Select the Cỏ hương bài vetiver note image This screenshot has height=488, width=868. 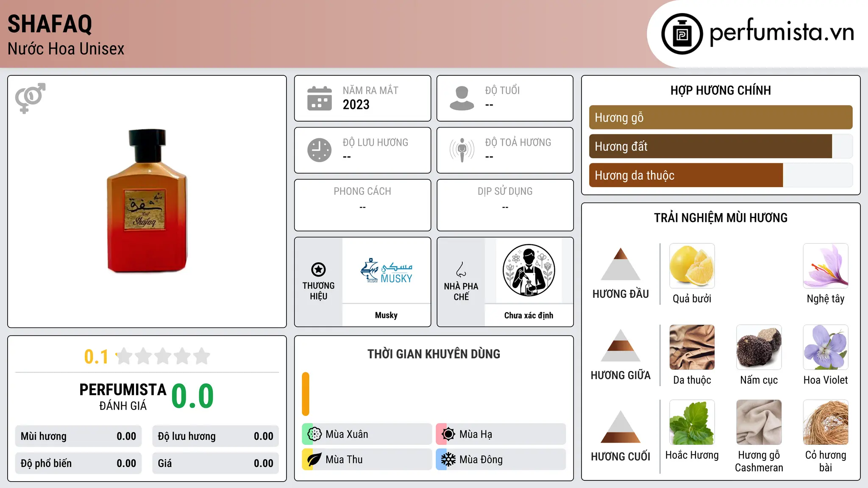[x=826, y=422]
